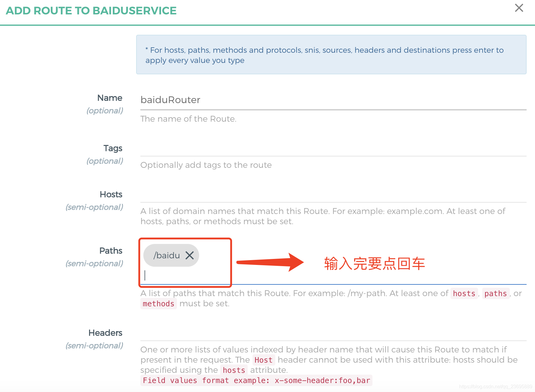Click the Paths text entry line
Viewport: 535px width, 392px height.
click(333, 276)
